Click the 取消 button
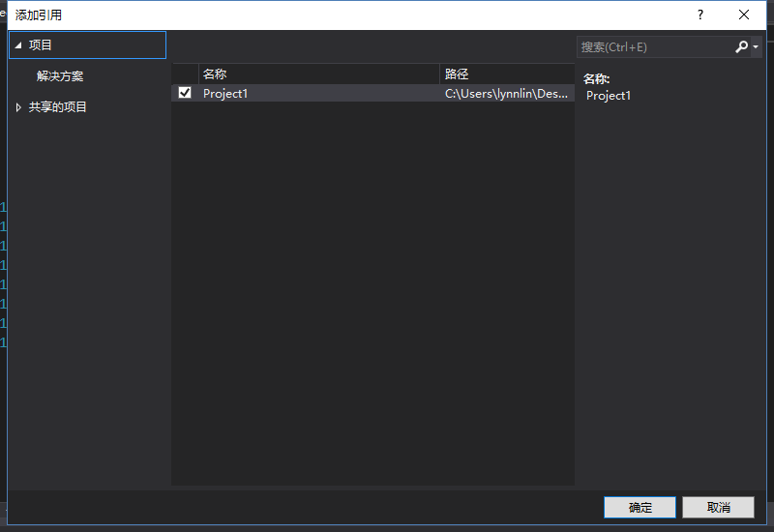The image size is (774, 532). (718, 507)
